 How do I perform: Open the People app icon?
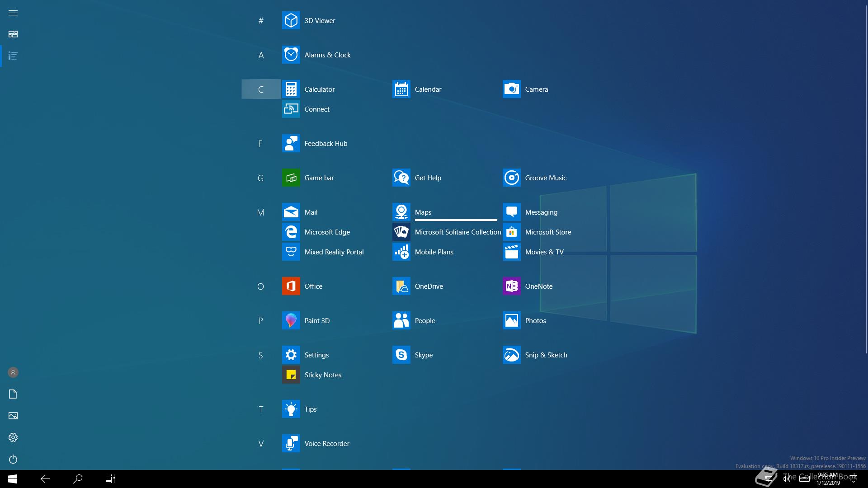click(401, 320)
